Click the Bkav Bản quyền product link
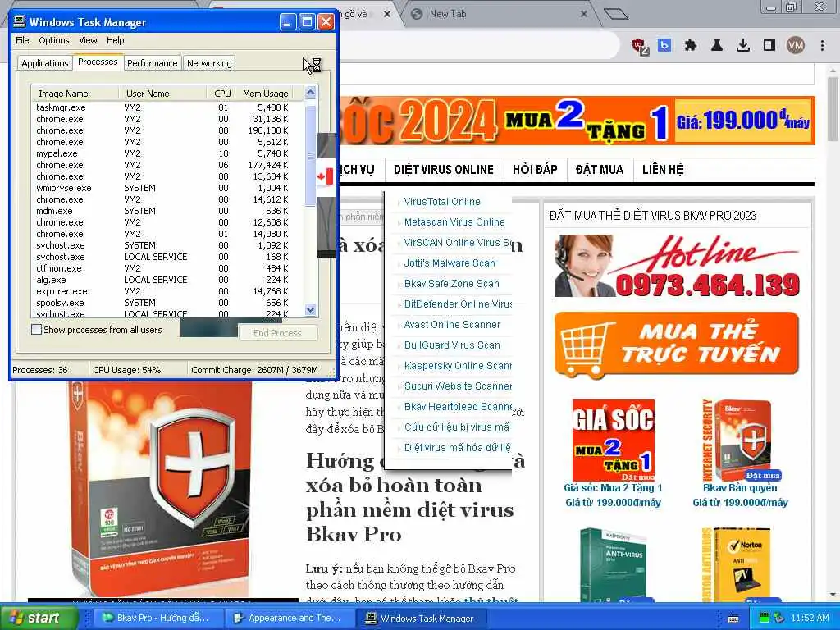 point(740,487)
